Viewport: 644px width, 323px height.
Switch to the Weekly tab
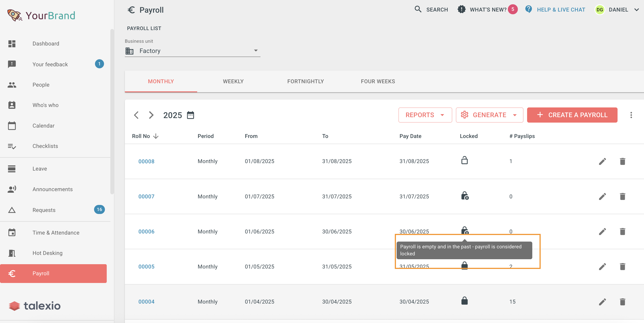click(233, 81)
